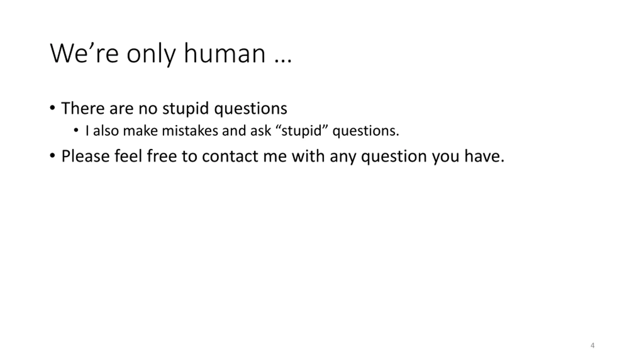Click the word "human" in the title
The width and height of the screenshot is (644, 362).
click(x=225, y=53)
